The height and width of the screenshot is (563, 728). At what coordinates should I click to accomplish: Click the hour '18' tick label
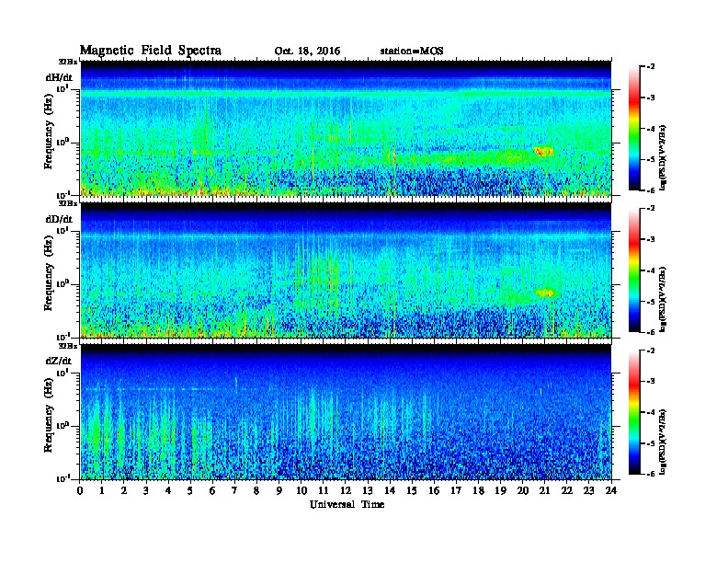coord(478,491)
